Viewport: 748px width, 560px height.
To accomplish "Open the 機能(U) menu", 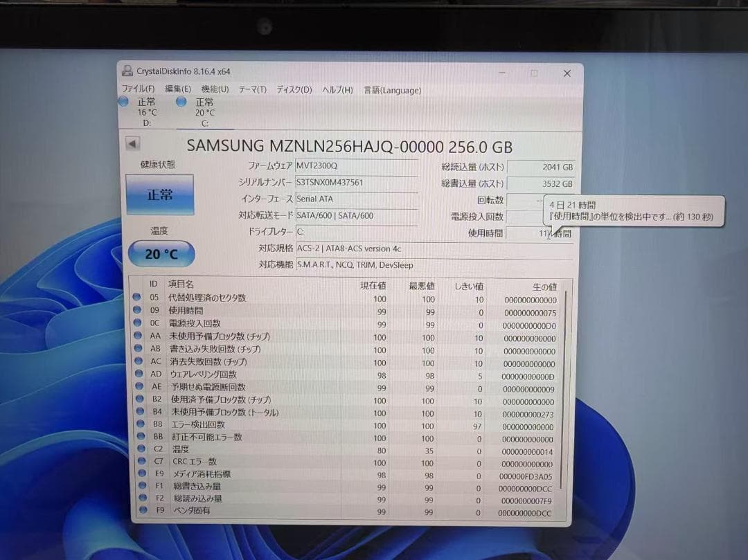I will point(214,89).
